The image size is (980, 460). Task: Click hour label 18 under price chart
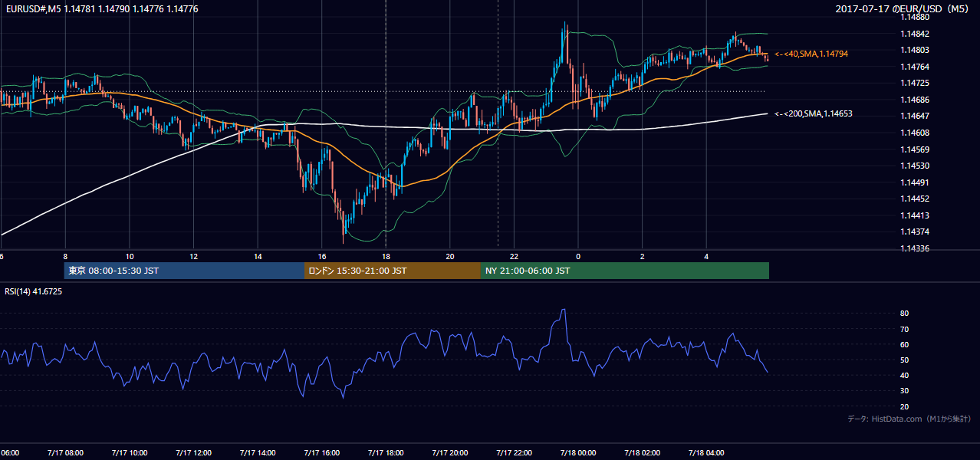click(386, 257)
